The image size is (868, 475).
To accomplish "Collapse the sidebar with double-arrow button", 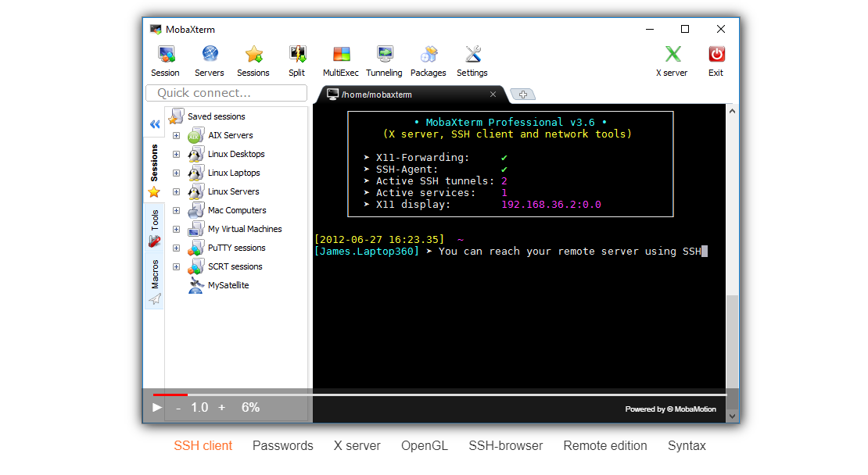I will [154, 124].
